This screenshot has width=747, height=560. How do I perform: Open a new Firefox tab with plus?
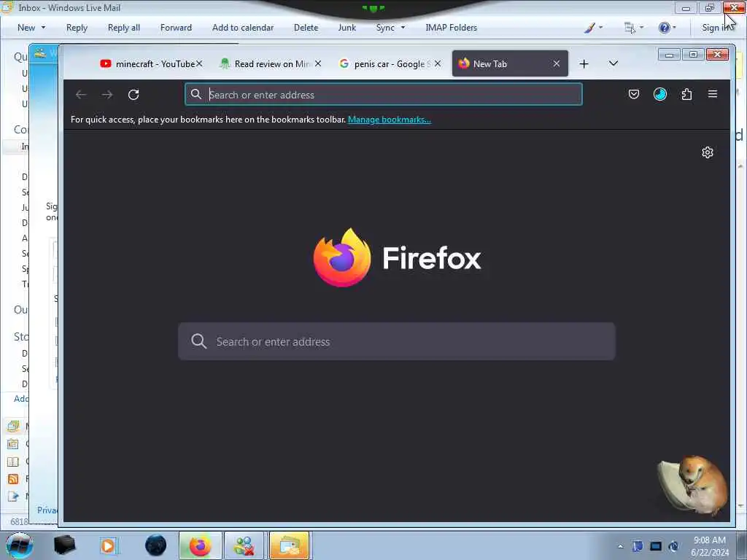click(x=584, y=64)
